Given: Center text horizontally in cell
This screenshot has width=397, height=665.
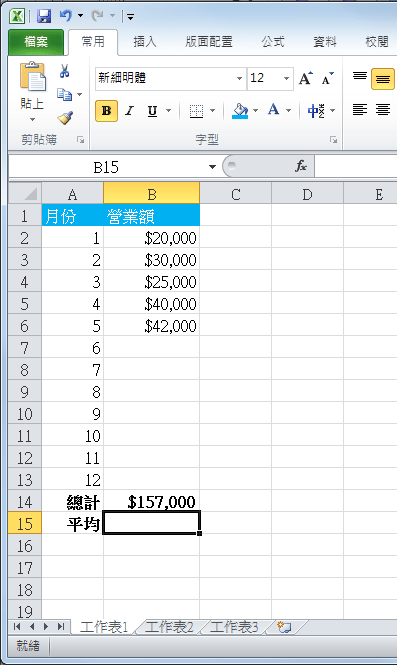Looking at the screenshot, I should pos(383,110).
